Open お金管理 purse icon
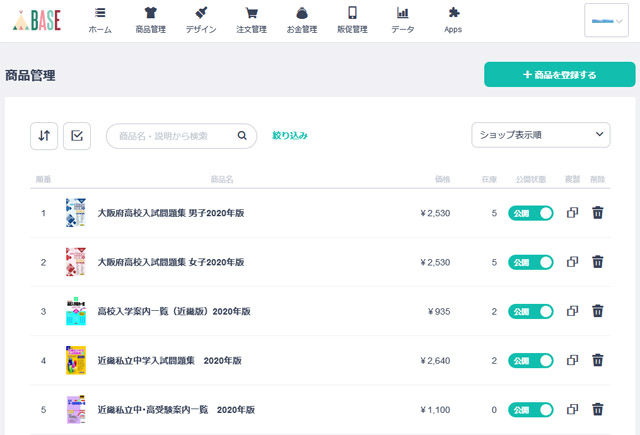 pos(302,13)
